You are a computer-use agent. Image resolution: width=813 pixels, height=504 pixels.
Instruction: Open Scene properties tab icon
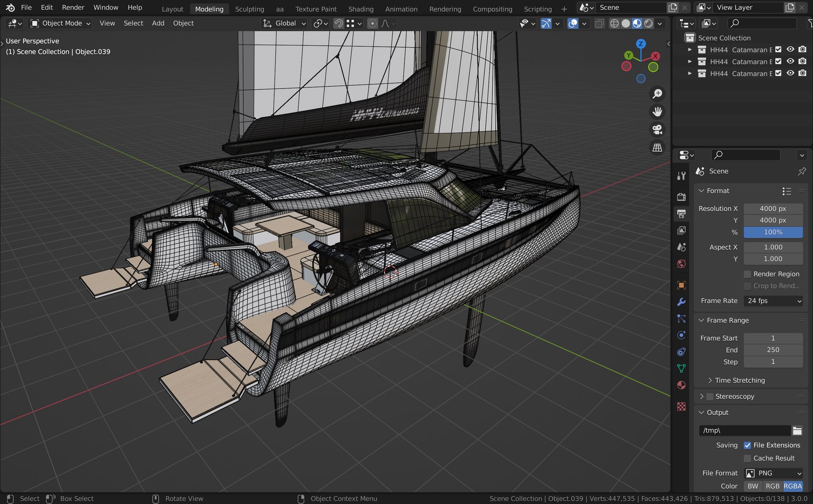[681, 247]
